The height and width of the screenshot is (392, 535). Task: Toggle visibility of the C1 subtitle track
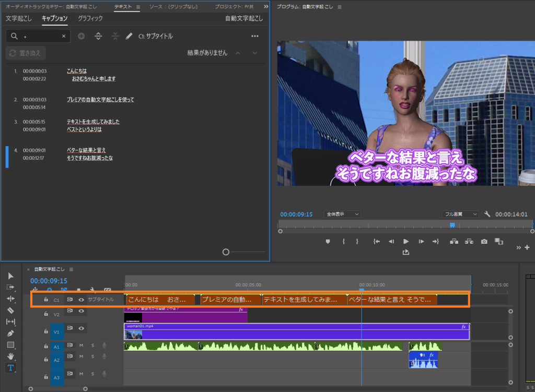coord(82,300)
